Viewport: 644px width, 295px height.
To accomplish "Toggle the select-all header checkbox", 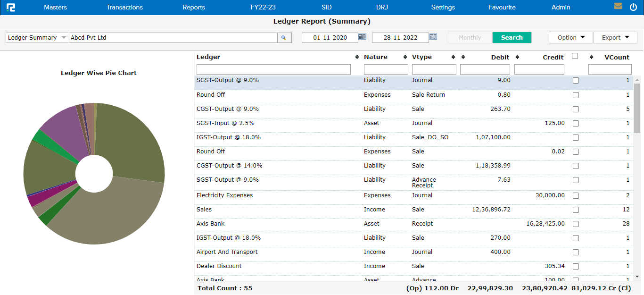I will coord(575,56).
